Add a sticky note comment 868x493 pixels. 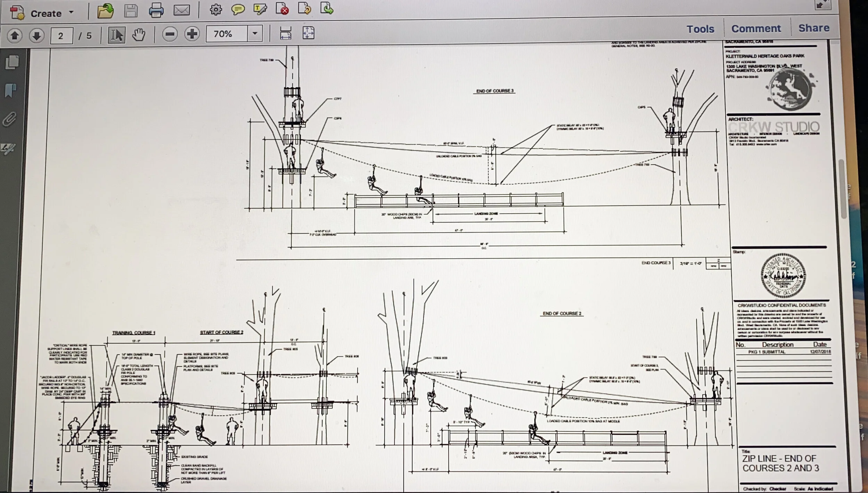pyautogui.click(x=238, y=10)
